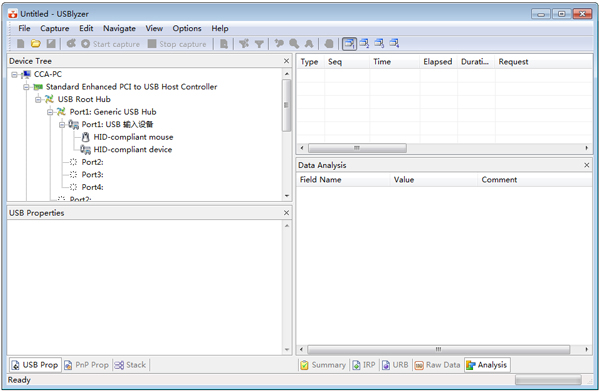Collapse the USB Root Hub node
600x391 pixels.
[x=38, y=99]
